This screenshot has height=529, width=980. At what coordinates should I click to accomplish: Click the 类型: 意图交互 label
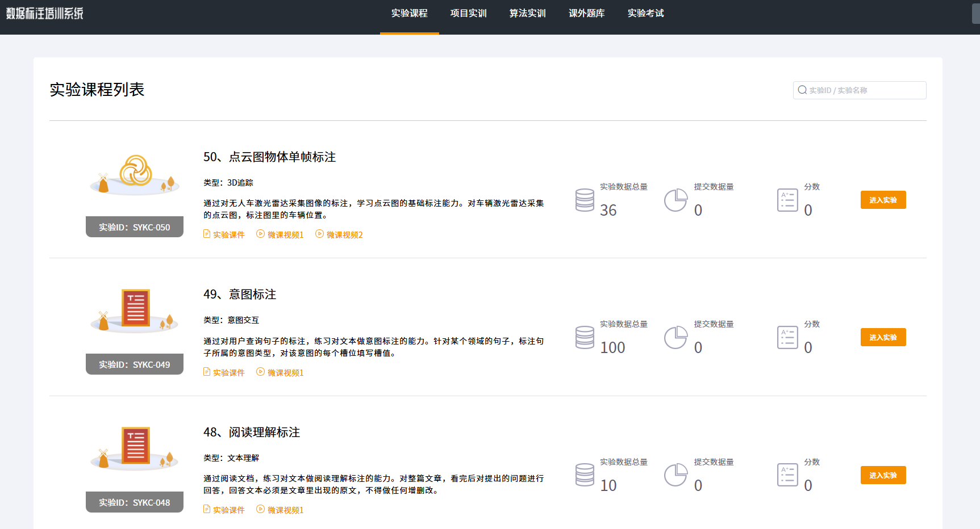231,320
